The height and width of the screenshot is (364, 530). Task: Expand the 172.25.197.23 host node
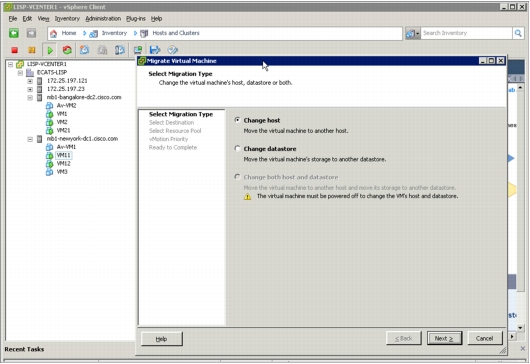click(x=30, y=89)
